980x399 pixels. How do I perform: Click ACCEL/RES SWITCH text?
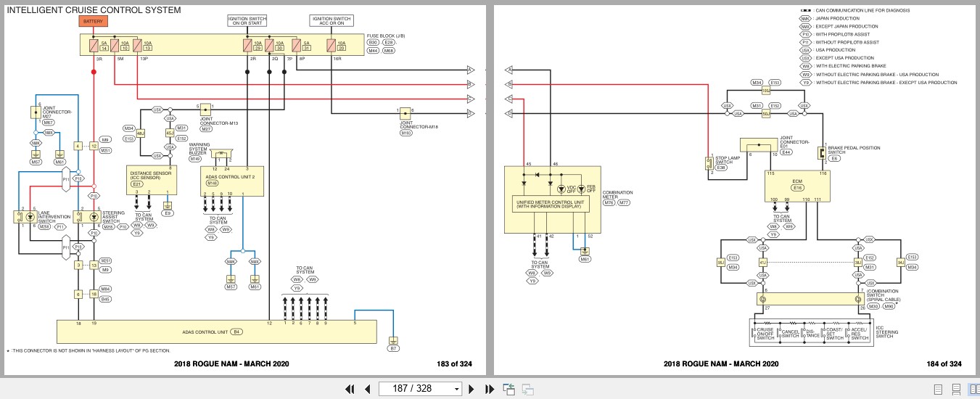(859, 333)
